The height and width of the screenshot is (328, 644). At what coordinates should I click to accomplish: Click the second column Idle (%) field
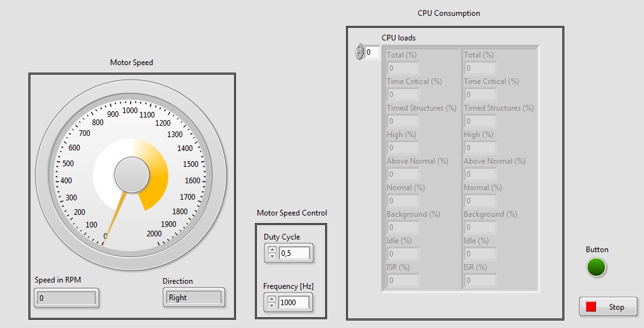pos(480,254)
